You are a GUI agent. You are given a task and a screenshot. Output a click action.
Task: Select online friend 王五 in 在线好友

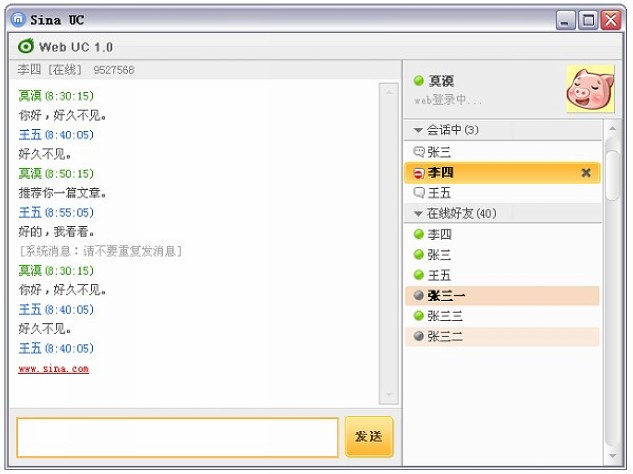pos(503,275)
